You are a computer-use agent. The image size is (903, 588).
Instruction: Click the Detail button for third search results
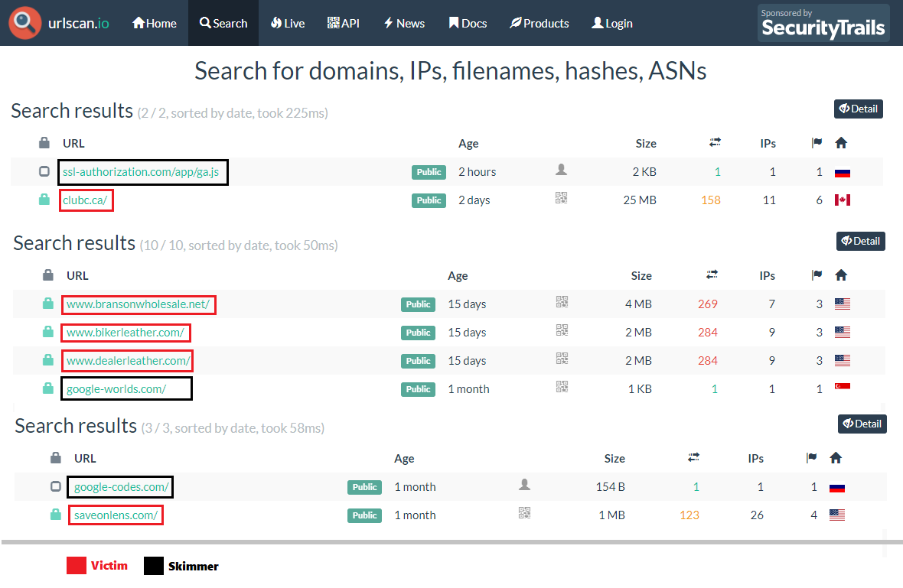862,424
